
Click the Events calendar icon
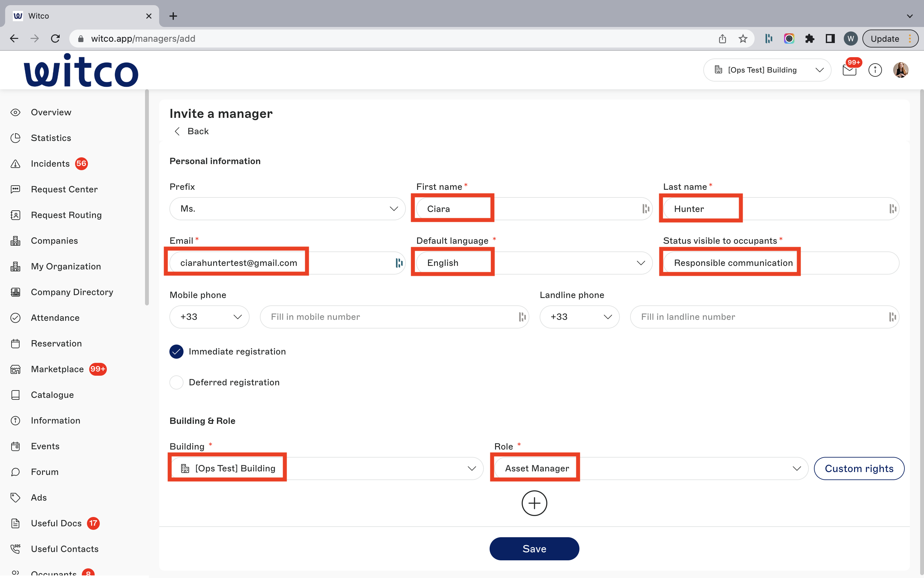point(15,446)
